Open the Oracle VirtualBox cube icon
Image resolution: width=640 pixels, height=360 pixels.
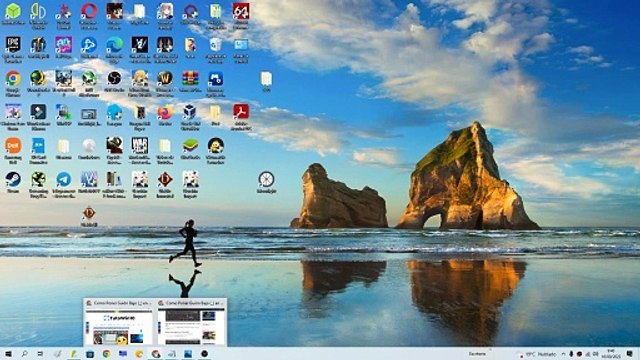(x=190, y=112)
